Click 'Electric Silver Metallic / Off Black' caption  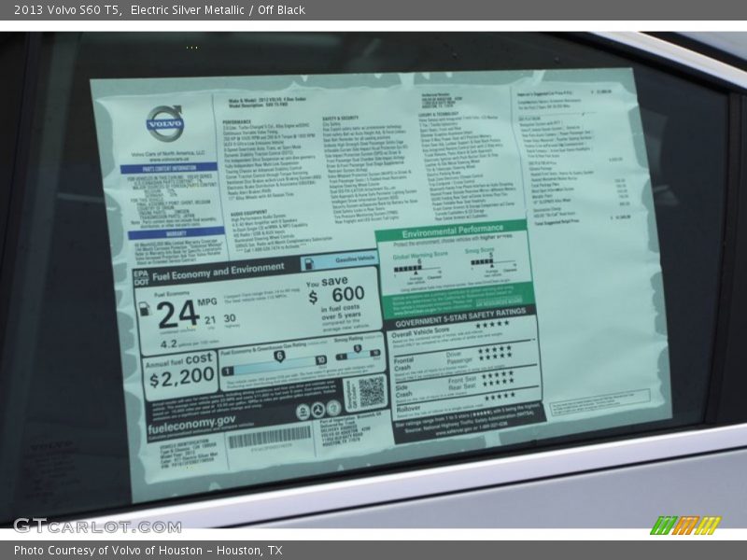point(218,9)
